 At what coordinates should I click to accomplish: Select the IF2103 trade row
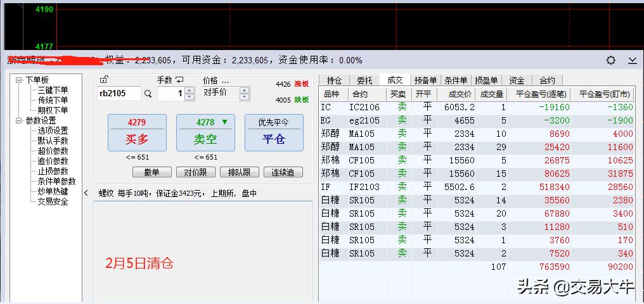[477, 187]
